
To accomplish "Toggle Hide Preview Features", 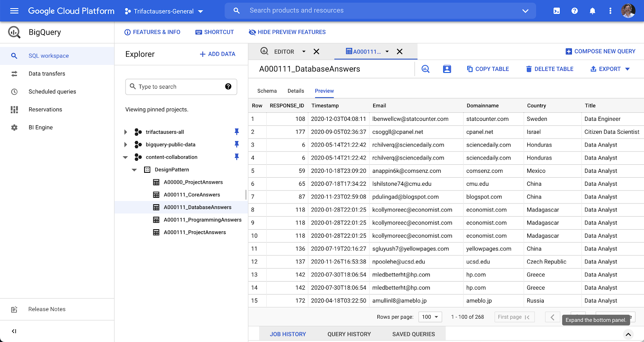I will point(287,32).
